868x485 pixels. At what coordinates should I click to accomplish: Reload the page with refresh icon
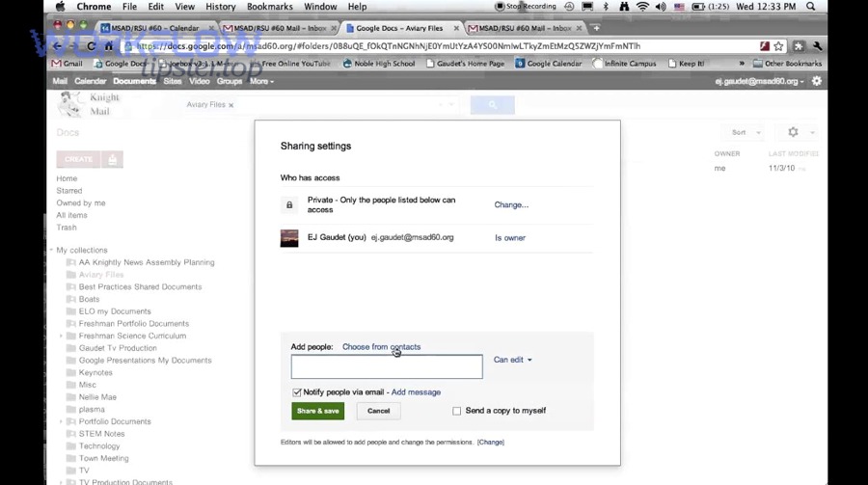[92, 46]
